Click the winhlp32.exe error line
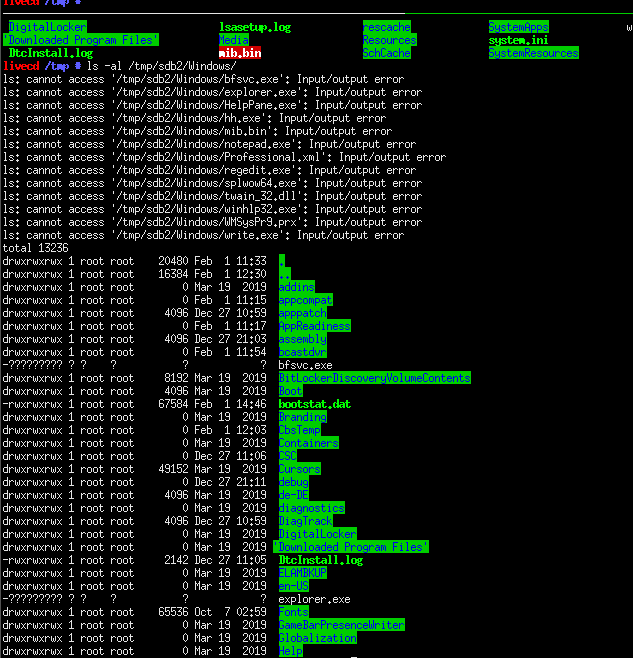 (x=212, y=209)
